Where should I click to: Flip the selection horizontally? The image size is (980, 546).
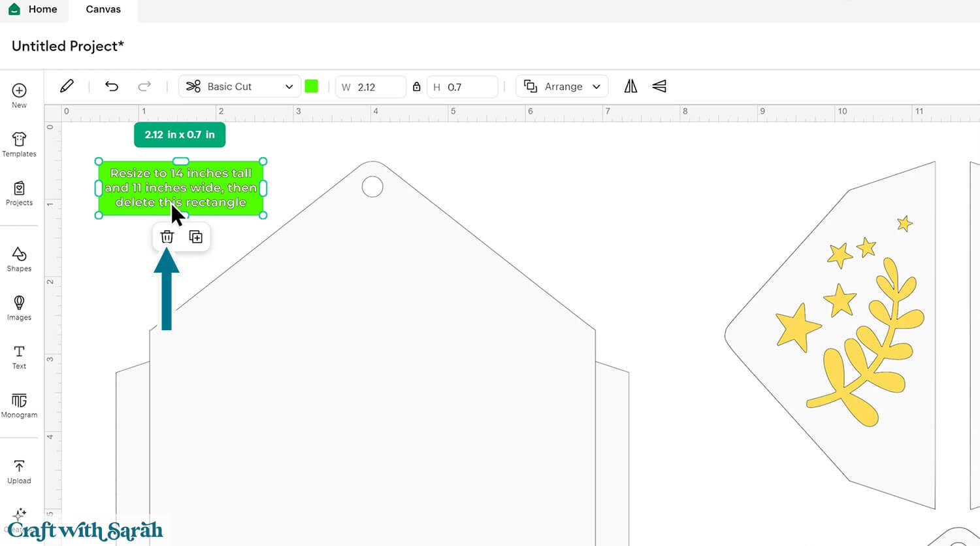pos(630,86)
